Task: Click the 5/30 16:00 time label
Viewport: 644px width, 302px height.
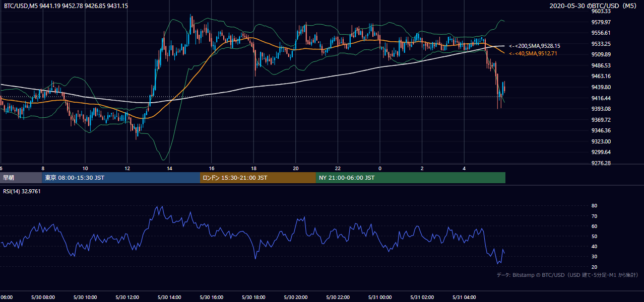Action: tap(211, 297)
